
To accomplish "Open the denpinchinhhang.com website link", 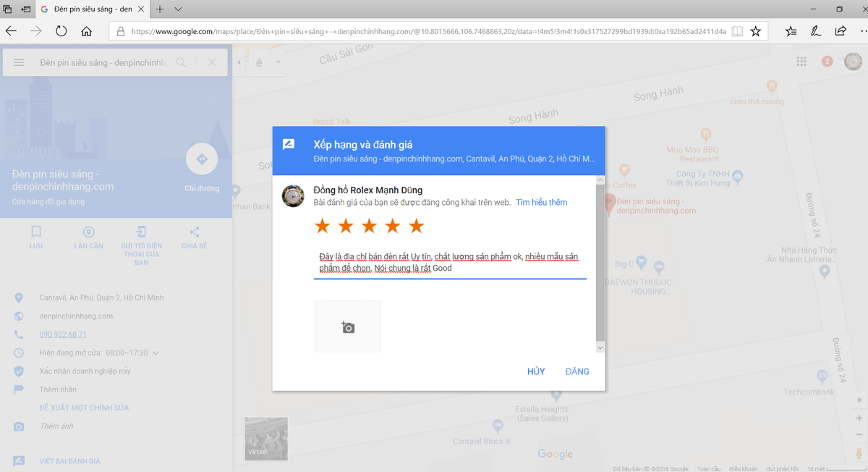I will click(76, 316).
